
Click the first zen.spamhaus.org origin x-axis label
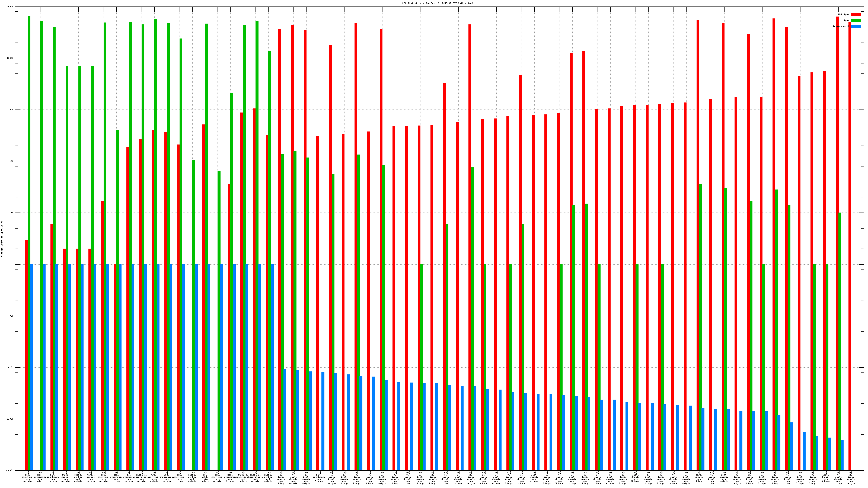pos(28,477)
